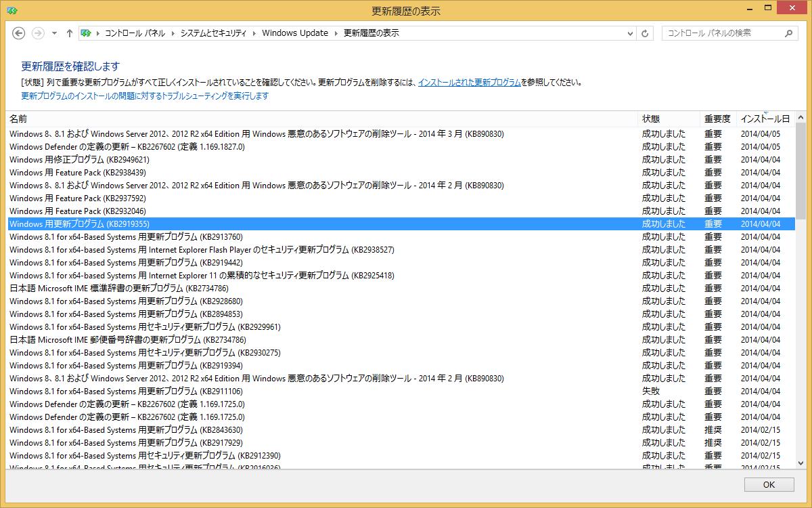
Task: Expand arrow after コントロール パネル breadcrumb
Action: [172, 33]
